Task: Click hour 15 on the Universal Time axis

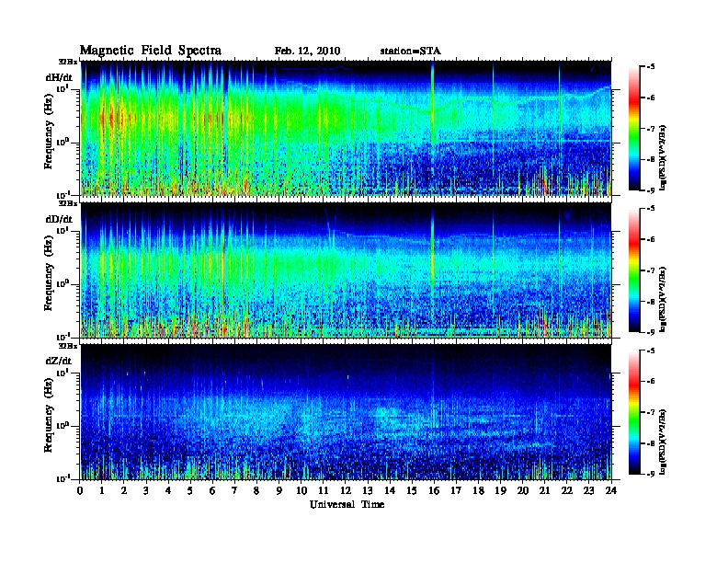Action: click(412, 491)
